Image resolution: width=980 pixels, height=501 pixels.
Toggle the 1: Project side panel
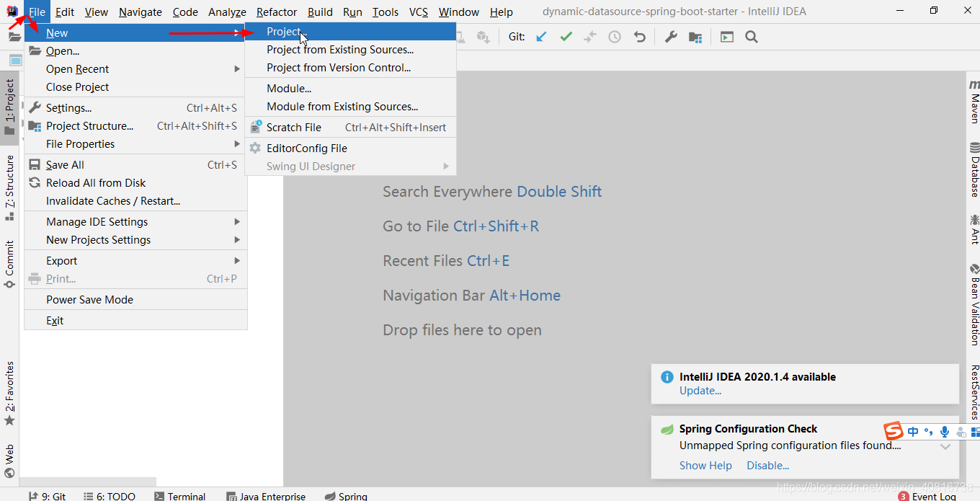coord(9,107)
